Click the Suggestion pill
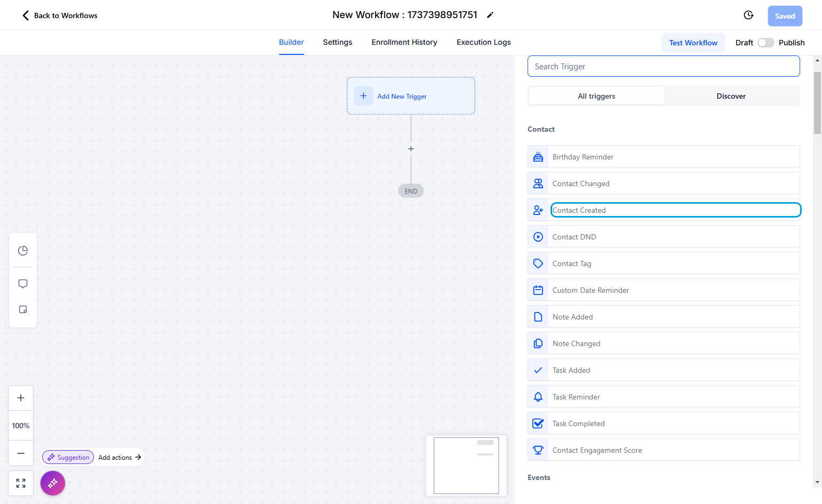822x504 pixels. point(68,457)
